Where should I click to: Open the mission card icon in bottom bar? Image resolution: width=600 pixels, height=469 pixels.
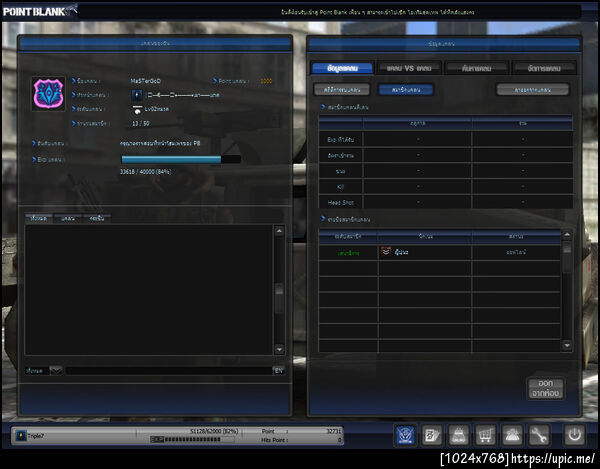432,435
